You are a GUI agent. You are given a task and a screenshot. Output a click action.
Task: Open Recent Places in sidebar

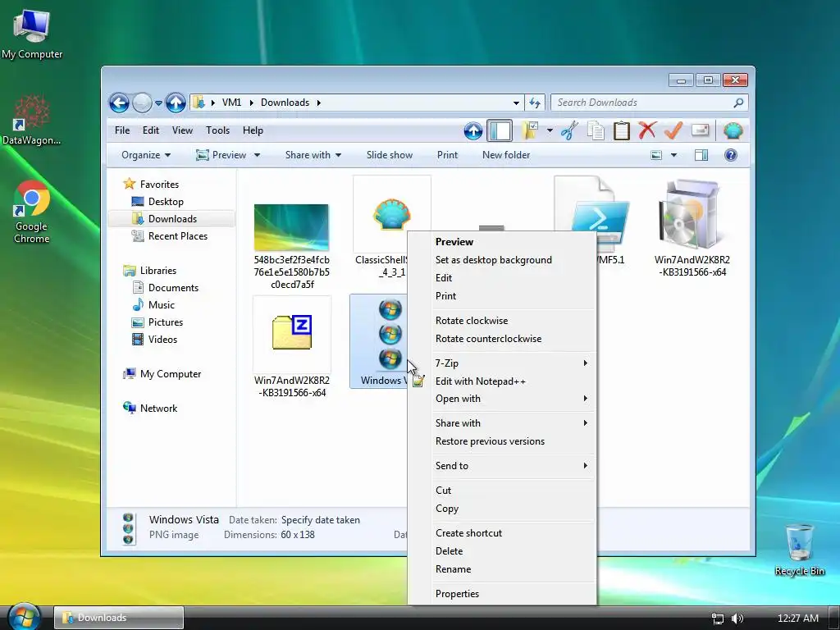(177, 236)
